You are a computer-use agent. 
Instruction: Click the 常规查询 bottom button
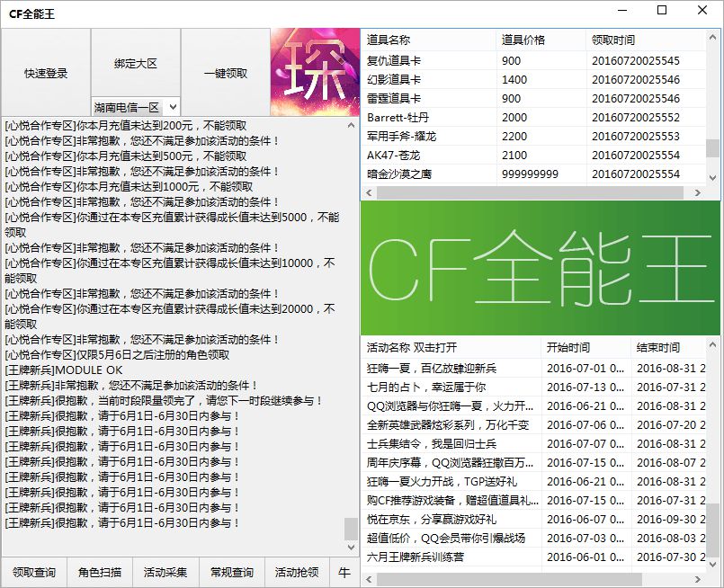tap(232, 573)
